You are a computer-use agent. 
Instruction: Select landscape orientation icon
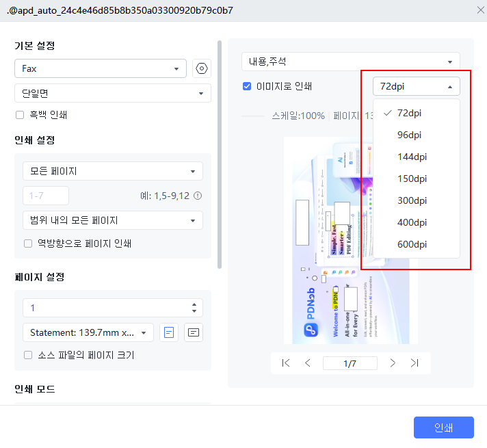(x=193, y=332)
